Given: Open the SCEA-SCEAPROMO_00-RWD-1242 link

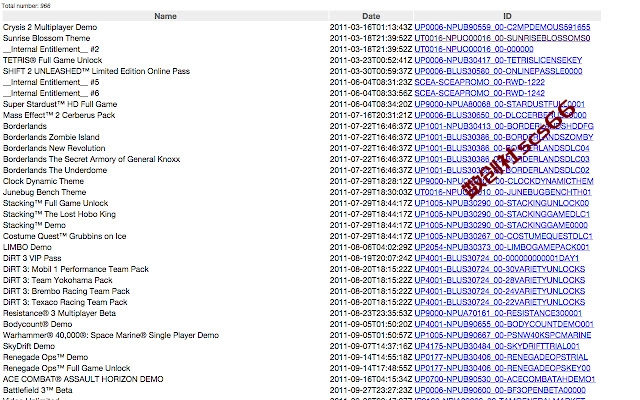Looking at the screenshot, I should pyautogui.click(x=479, y=93).
